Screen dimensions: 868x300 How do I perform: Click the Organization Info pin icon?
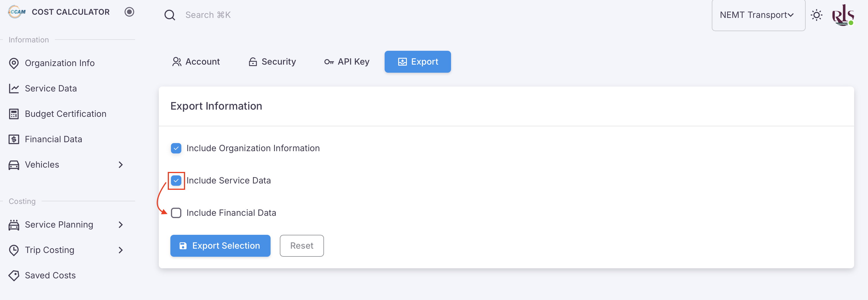[14, 63]
